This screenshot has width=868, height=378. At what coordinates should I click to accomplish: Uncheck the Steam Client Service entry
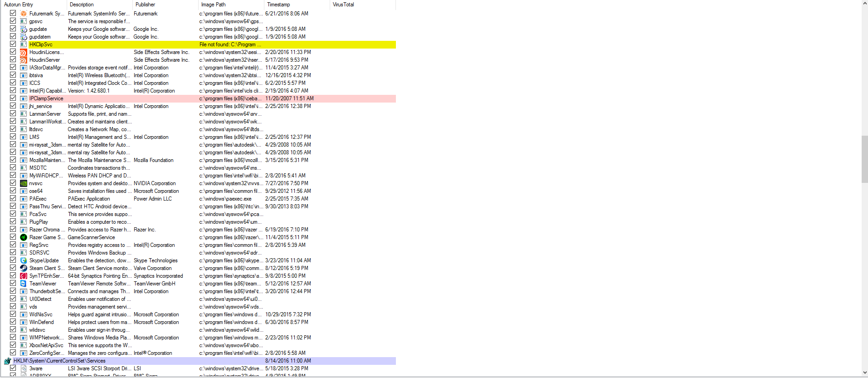point(13,268)
